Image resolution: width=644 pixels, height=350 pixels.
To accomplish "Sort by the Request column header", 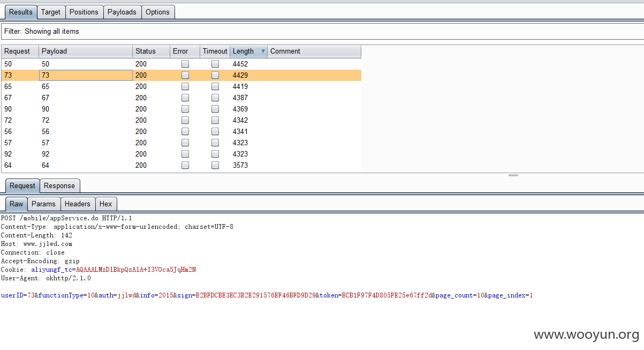I will [x=20, y=51].
